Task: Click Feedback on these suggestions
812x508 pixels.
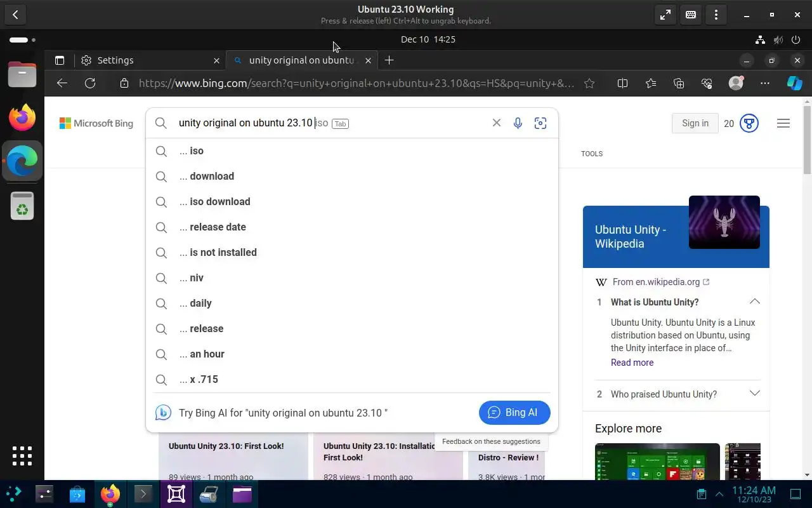Action: [491, 441]
